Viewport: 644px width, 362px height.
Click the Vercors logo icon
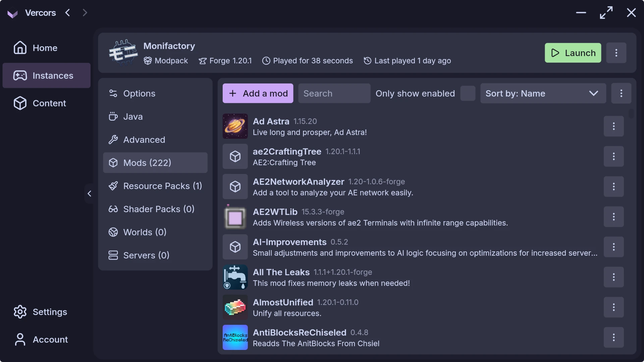(12, 13)
